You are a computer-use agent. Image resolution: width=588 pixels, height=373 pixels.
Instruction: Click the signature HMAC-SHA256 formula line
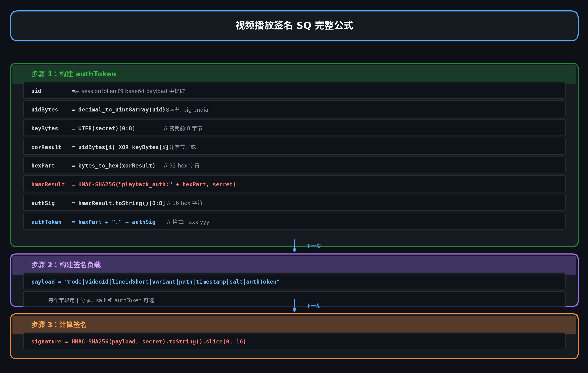coord(138,342)
